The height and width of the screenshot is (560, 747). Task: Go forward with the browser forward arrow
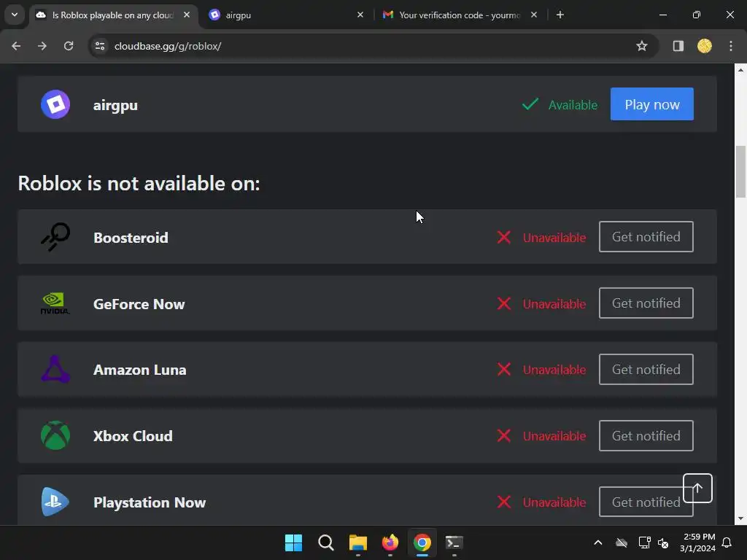[42, 46]
